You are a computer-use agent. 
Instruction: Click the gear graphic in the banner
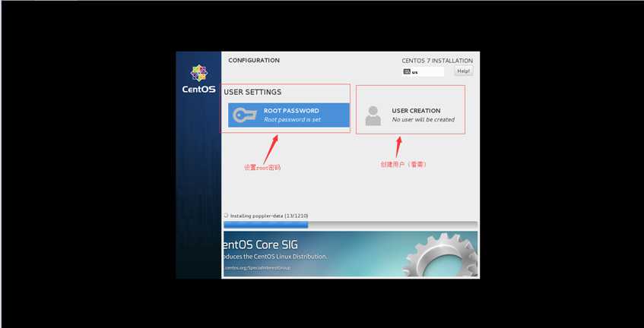(x=441, y=254)
